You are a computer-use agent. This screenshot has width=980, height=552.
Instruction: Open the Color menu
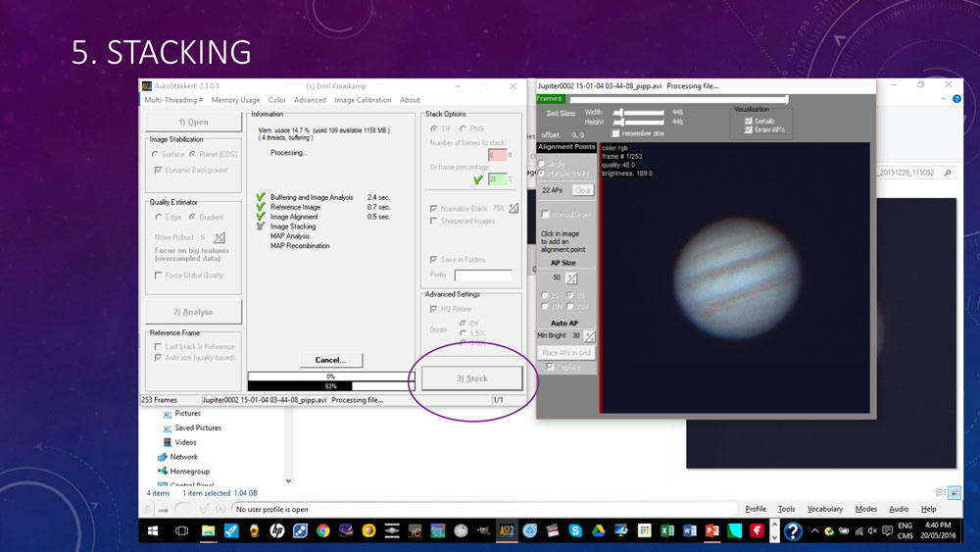277,100
